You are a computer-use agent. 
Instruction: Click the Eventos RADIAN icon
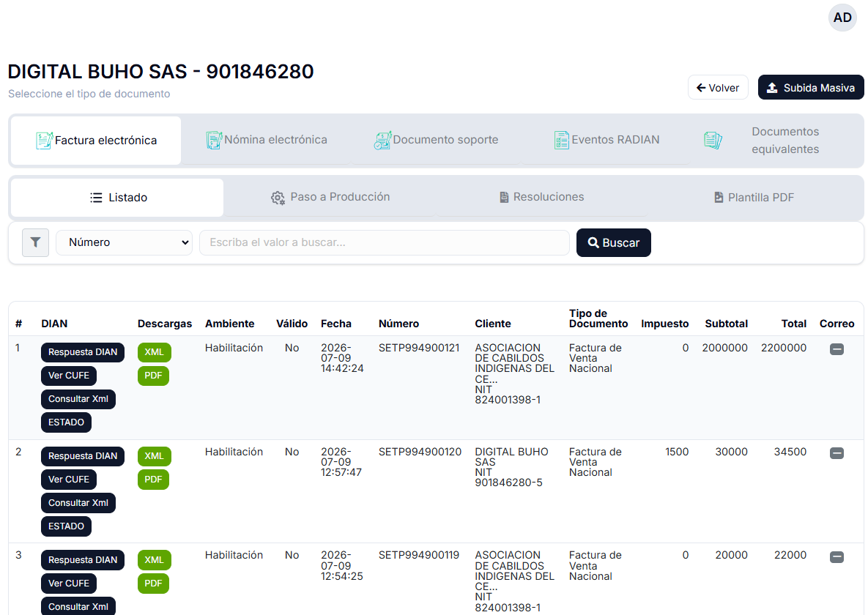tap(561, 140)
